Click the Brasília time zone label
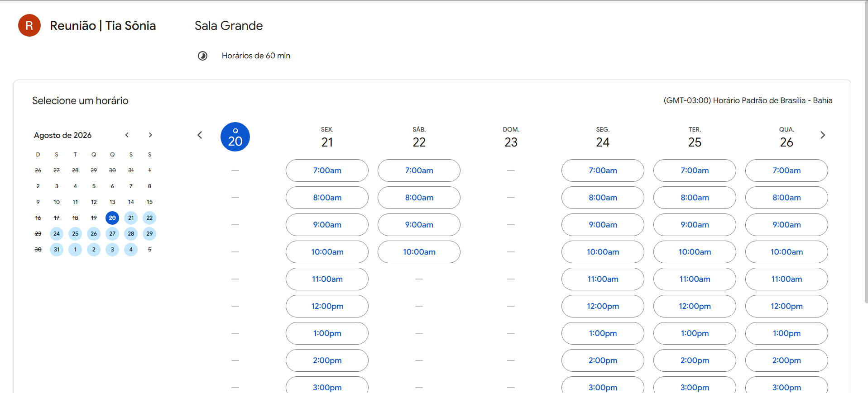 click(748, 100)
